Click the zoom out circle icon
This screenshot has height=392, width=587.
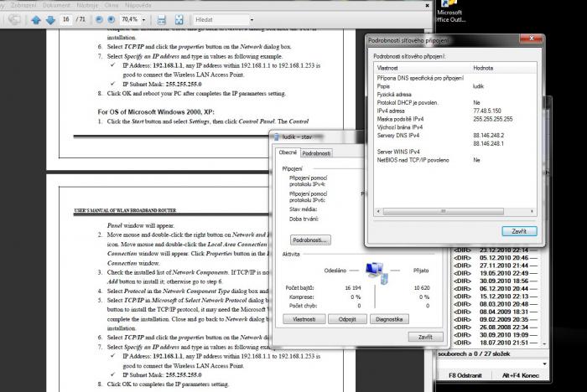[x=99, y=18]
